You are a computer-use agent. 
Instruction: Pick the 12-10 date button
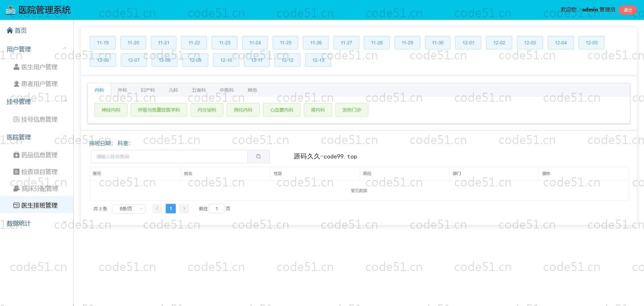click(x=226, y=60)
